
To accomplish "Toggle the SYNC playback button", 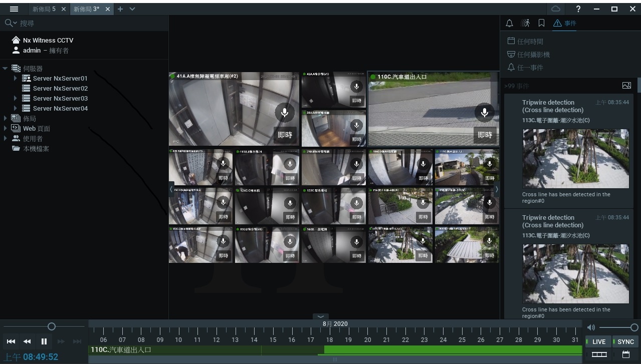I will tap(625, 341).
